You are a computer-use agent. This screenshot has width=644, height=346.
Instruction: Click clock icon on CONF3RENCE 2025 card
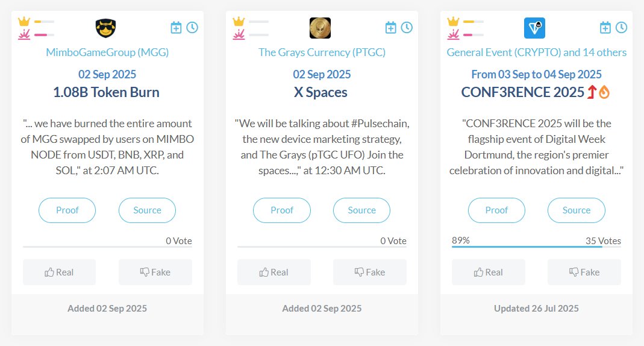621,28
